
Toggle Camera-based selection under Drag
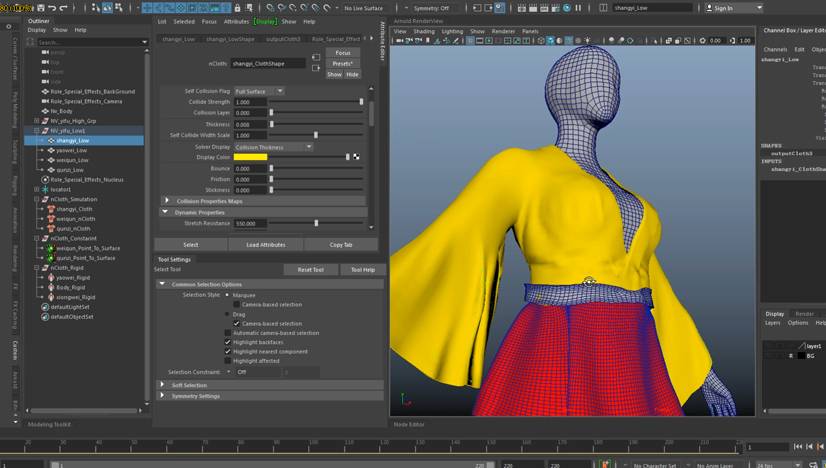(x=237, y=324)
